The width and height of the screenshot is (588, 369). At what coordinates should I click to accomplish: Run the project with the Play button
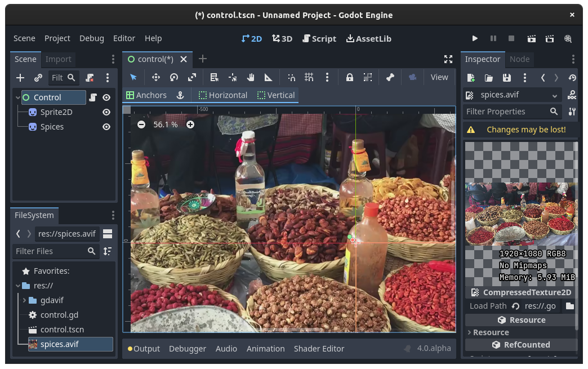475,38
